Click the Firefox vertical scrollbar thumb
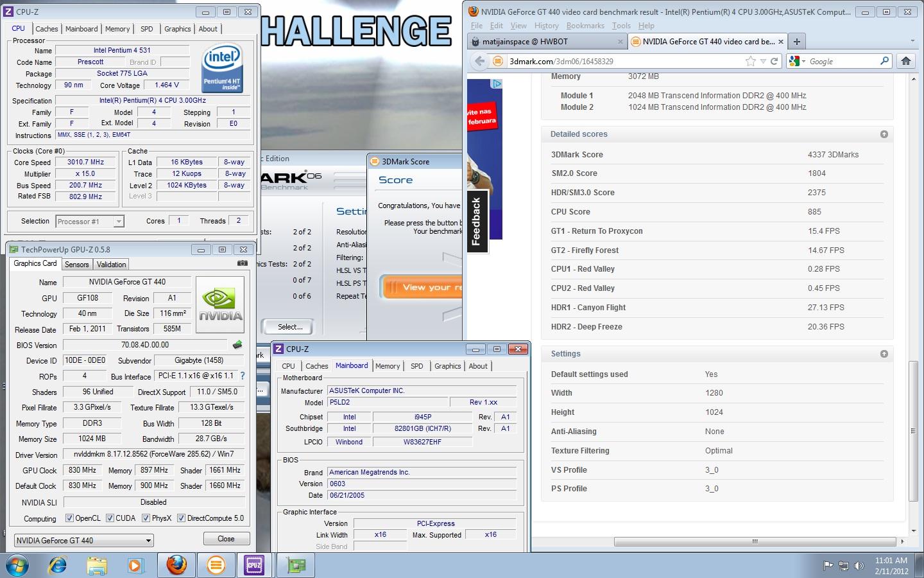This screenshot has height=578, width=924. [x=913, y=430]
